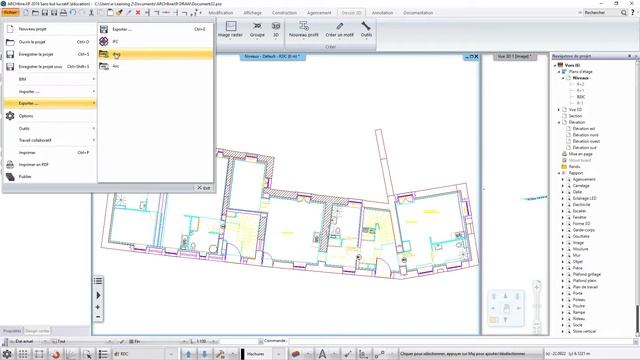Expand the Escalier report item
Image resolution: width=640 pixels, height=360 pixels.
point(562,211)
